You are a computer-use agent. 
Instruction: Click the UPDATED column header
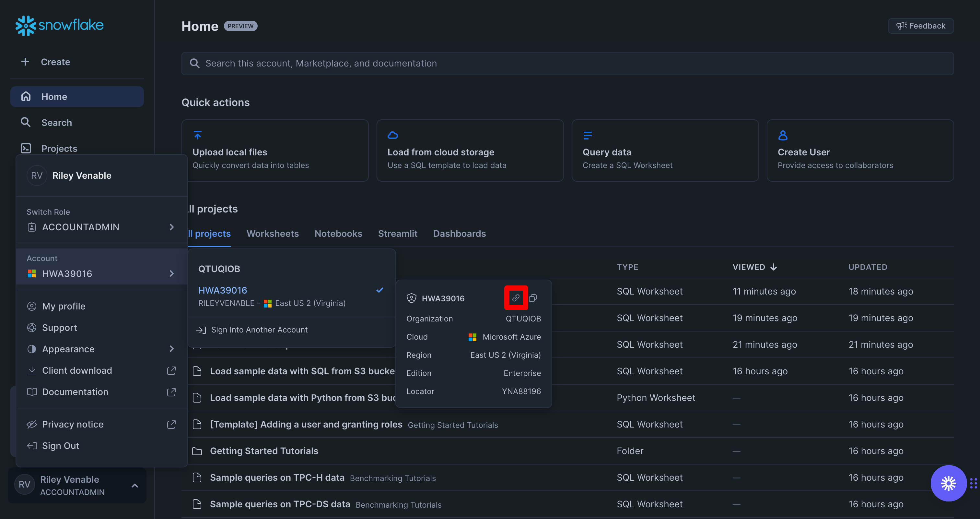tap(868, 267)
